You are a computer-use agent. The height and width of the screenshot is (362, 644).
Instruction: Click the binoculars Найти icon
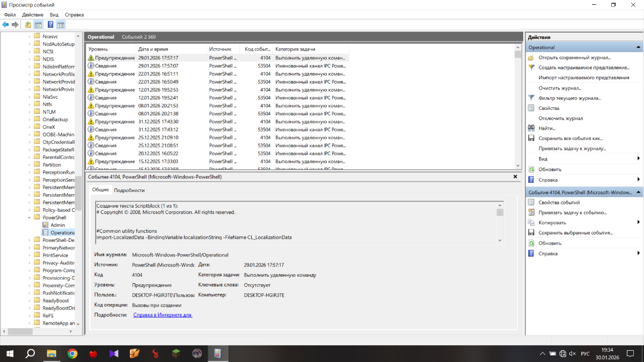coord(531,128)
